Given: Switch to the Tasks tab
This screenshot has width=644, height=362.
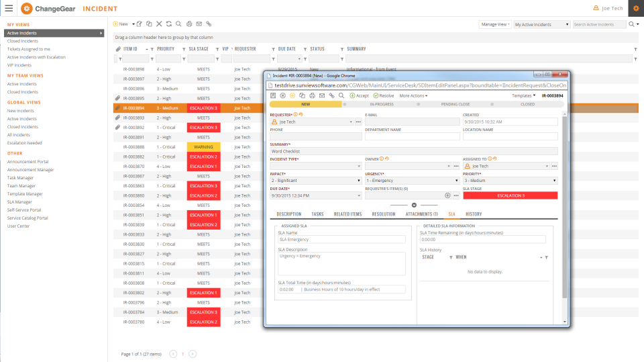Looking at the screenshot, I should tap(317, 214).
